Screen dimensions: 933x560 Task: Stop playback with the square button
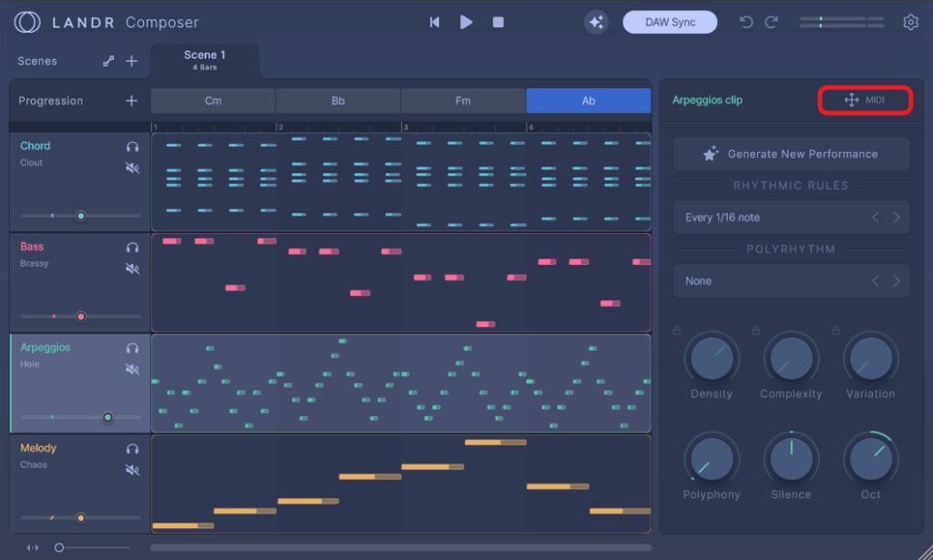(x=498, y=22)
